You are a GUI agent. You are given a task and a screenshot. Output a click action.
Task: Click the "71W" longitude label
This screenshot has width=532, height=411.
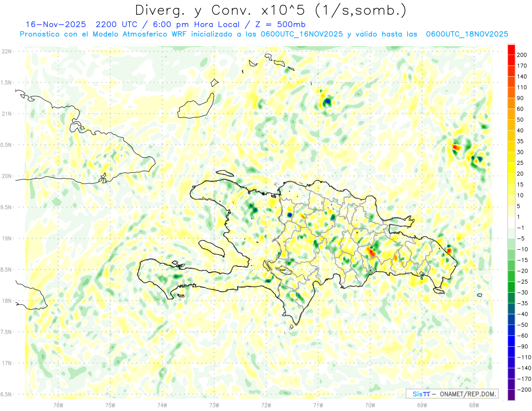coord(318,404)
